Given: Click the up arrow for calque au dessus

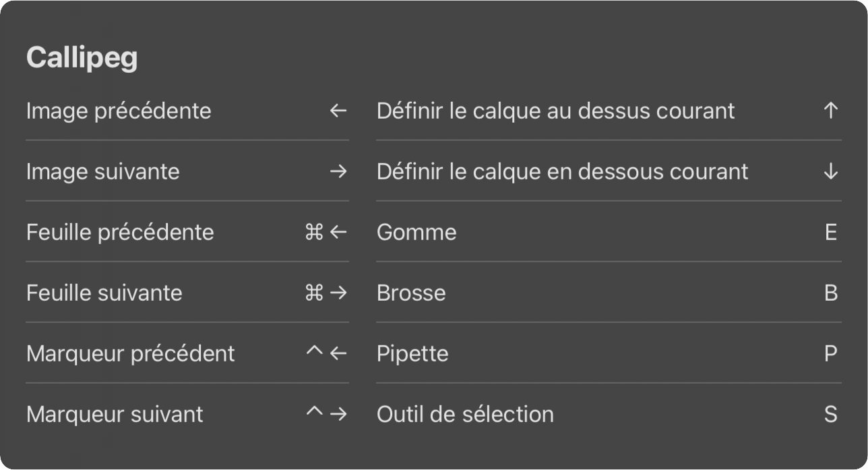Looking at the screenshot, I should click(830, 111).
